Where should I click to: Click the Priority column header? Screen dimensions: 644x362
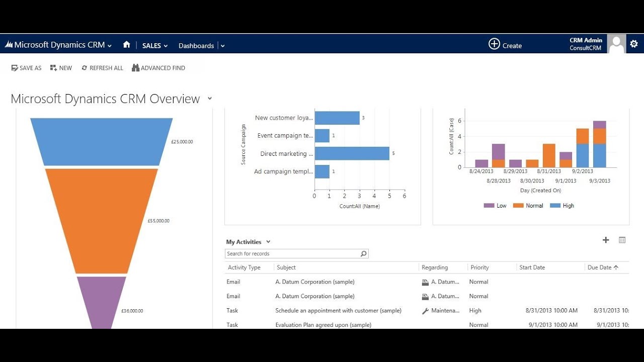tap(479, 267)
